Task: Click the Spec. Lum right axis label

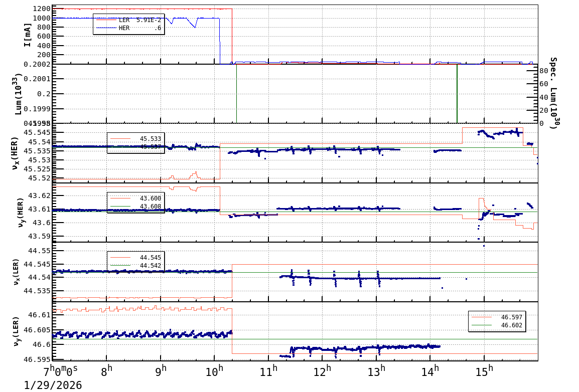Action: pos(553,93)
